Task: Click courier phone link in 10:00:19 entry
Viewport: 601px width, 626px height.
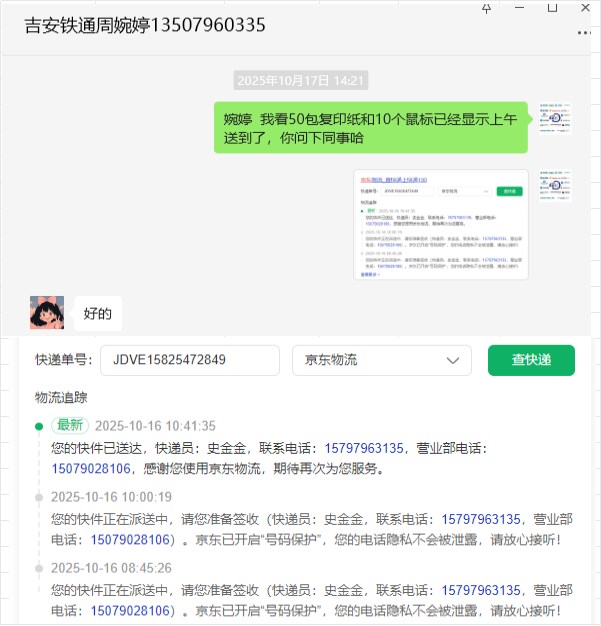Action: (481, 519)
